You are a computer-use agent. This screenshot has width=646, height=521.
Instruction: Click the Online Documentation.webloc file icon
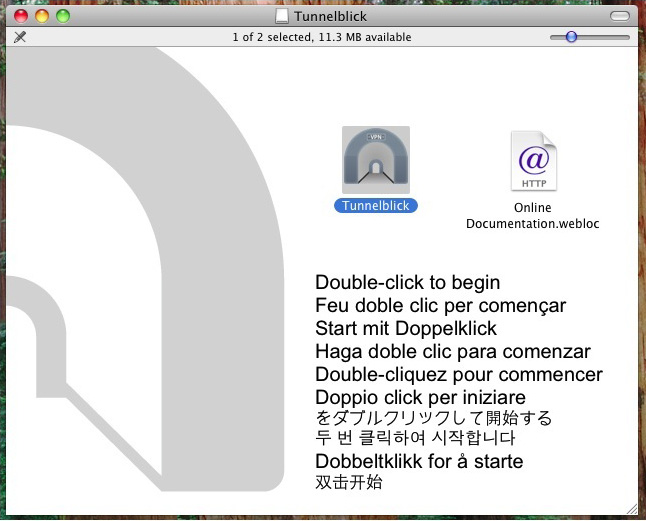(534, 161)
